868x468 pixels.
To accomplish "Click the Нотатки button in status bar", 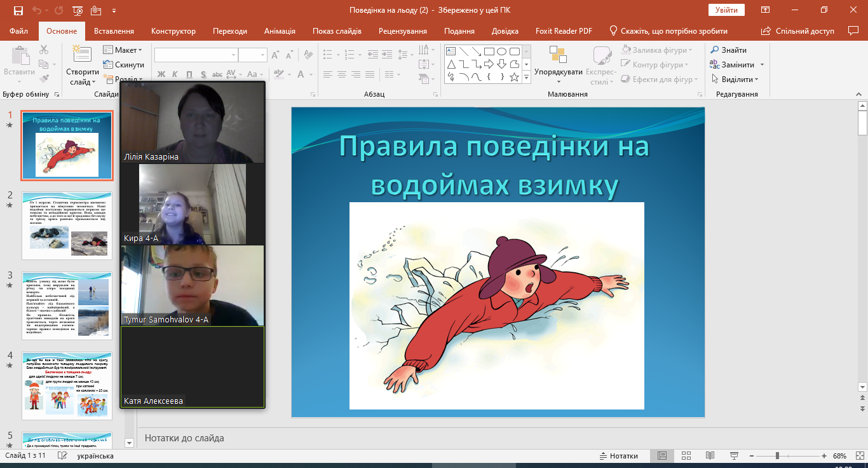I will tap(619, 456).
